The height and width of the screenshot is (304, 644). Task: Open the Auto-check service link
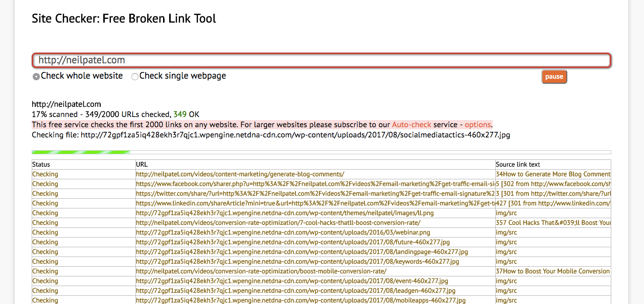pos(411,125)
